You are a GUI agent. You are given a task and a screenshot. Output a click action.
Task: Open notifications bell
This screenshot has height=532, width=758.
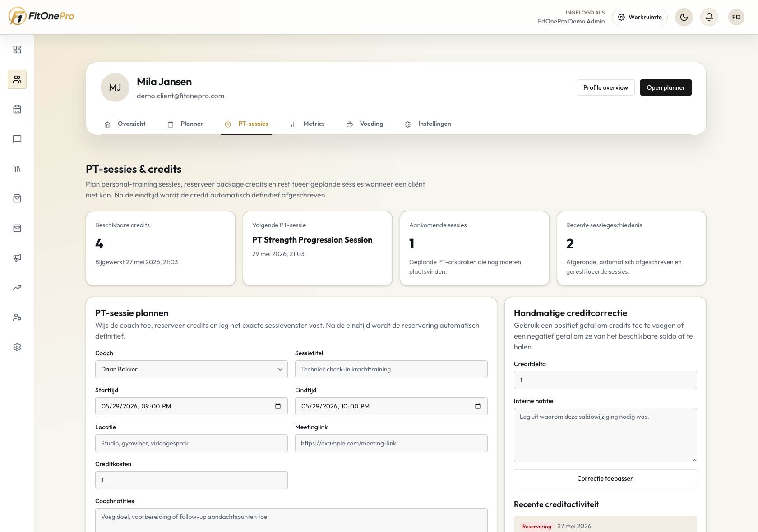(x=709, y=17)
